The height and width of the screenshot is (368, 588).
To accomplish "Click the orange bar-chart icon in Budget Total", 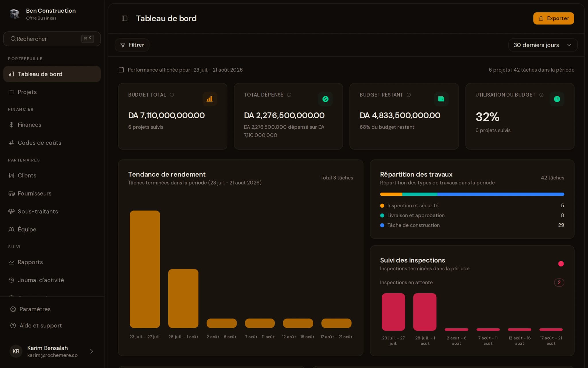I will tap(210, 99).
